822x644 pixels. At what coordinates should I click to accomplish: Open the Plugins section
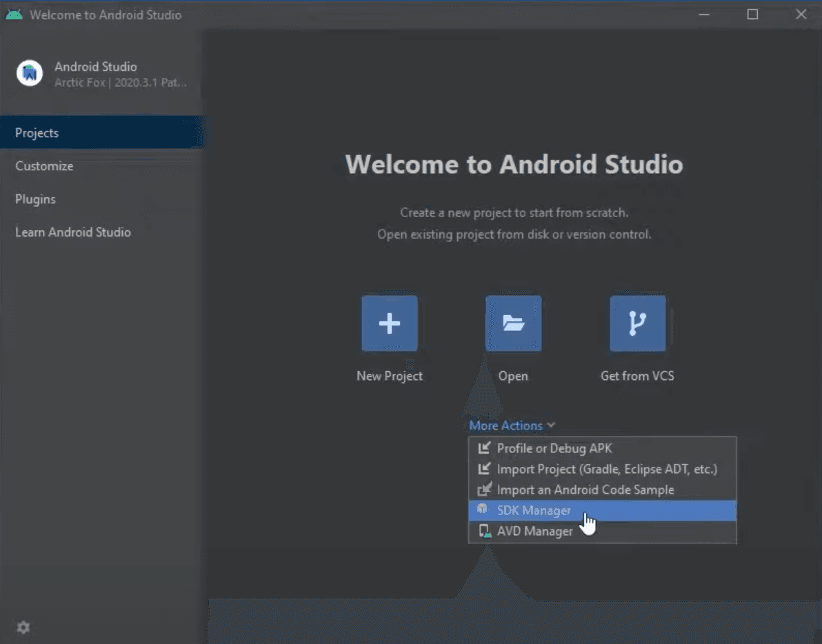pyautogui.click(x=35, y=199)
